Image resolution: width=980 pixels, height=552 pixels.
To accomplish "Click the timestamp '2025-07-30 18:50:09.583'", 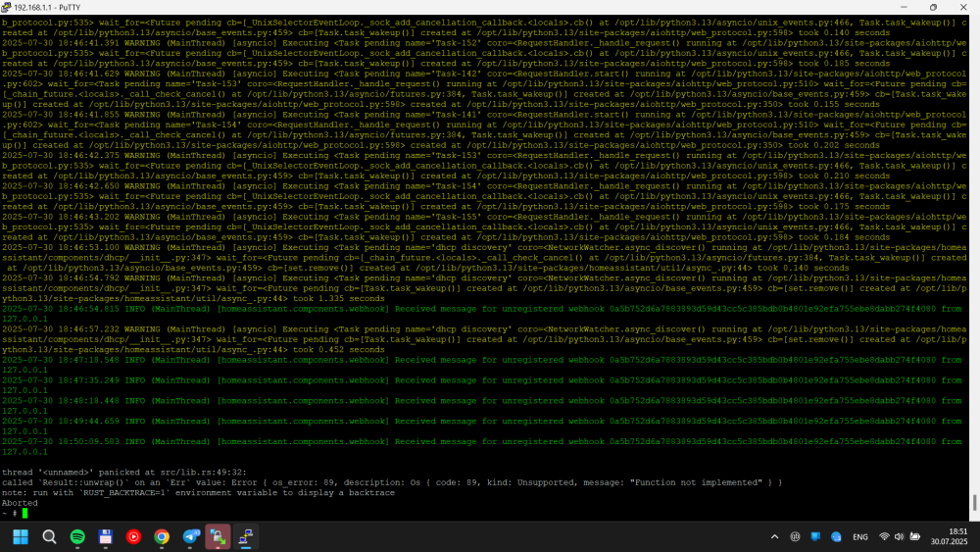I will 60,442.
